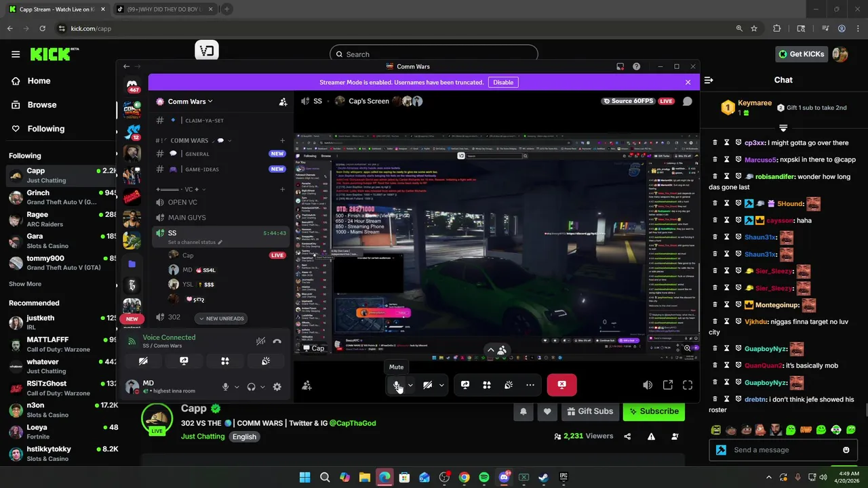Open Kick profile avatar menu
The image size is (868, 488).
pos(840,54)
